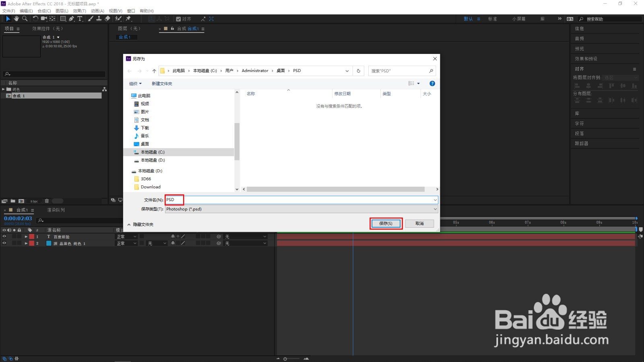This screenshot has width=644, height=362.
Task: Switch to the 标准 workspace
Action: tap(493, 19)
